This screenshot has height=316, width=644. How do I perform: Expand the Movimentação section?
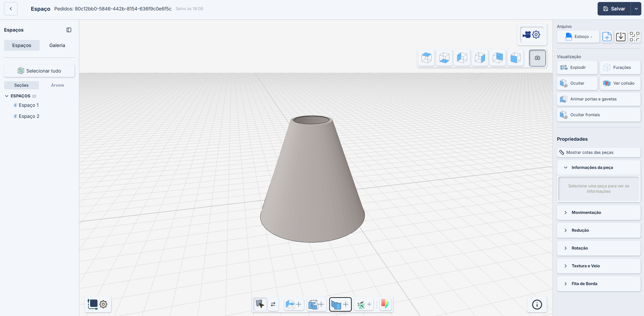click(598, 213)
